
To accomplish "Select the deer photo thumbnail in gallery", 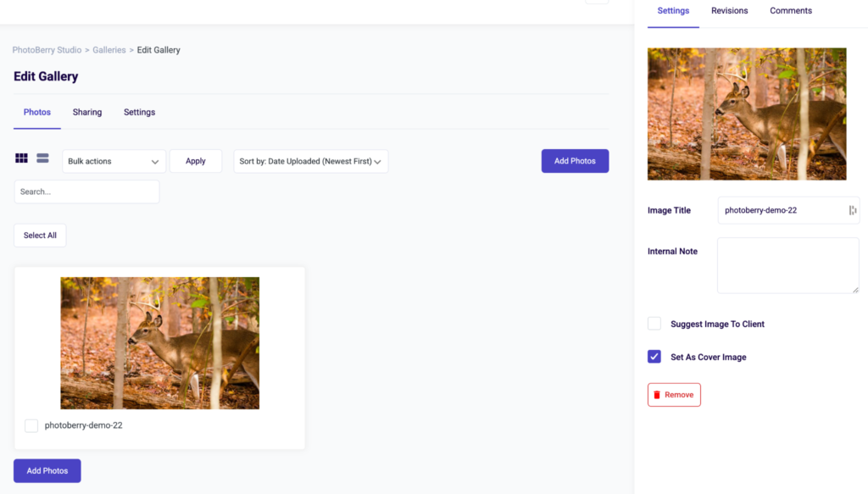I will [159, 343].
